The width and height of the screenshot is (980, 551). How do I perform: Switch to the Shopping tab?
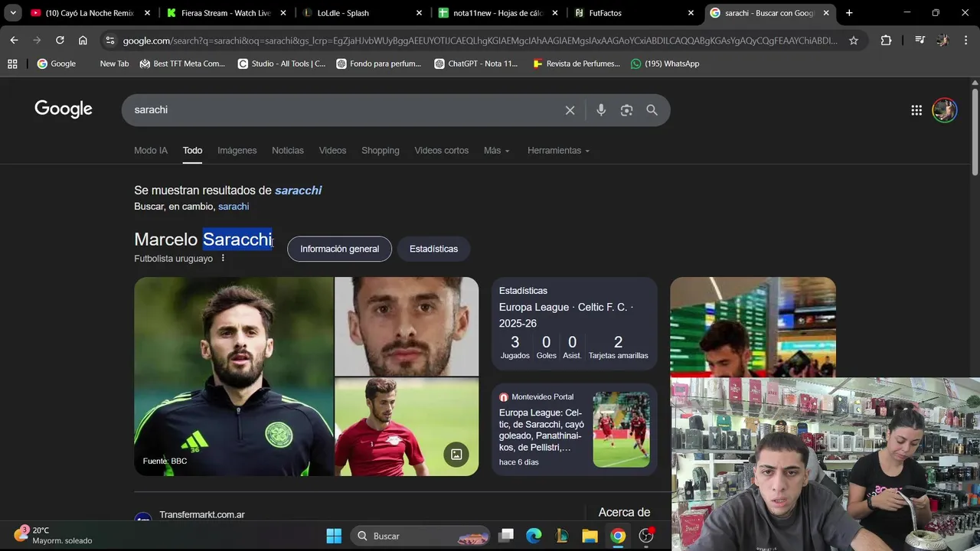pos(381,151)
